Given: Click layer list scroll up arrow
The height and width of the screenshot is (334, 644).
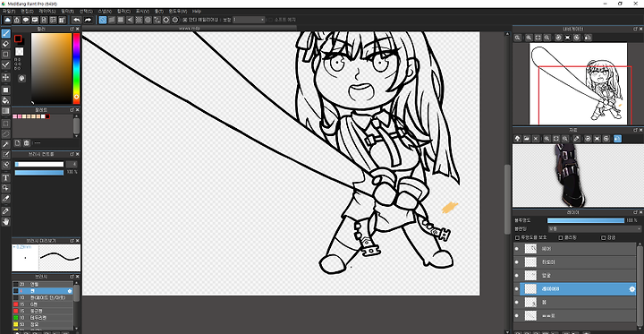Looking at the screenshot, I should (640, 244).
